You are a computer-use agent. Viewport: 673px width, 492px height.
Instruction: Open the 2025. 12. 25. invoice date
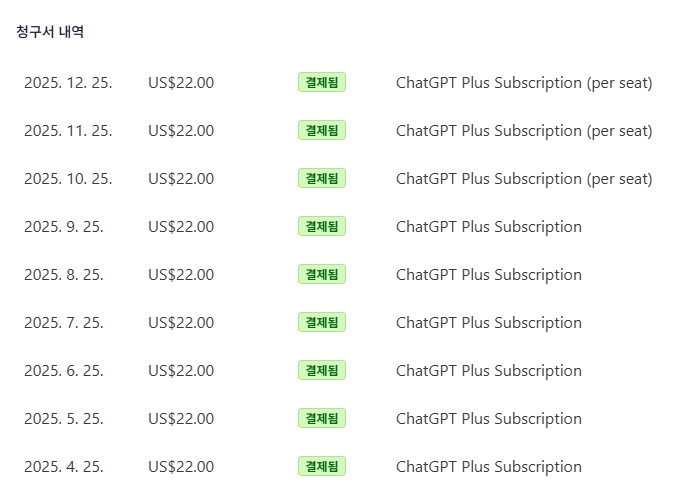[x=68, y=83]
